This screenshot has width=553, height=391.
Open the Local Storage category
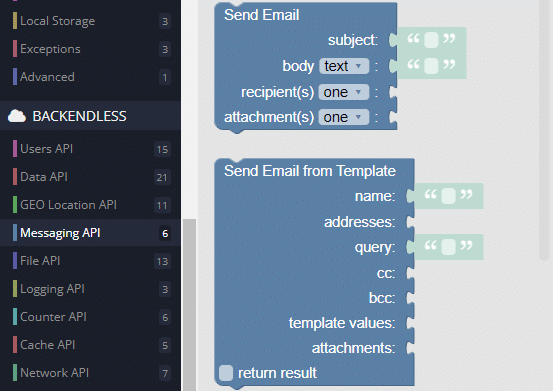tap(90, 21)
